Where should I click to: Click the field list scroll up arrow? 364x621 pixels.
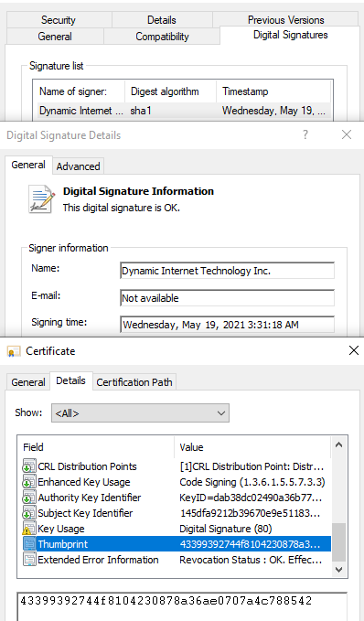338,444
